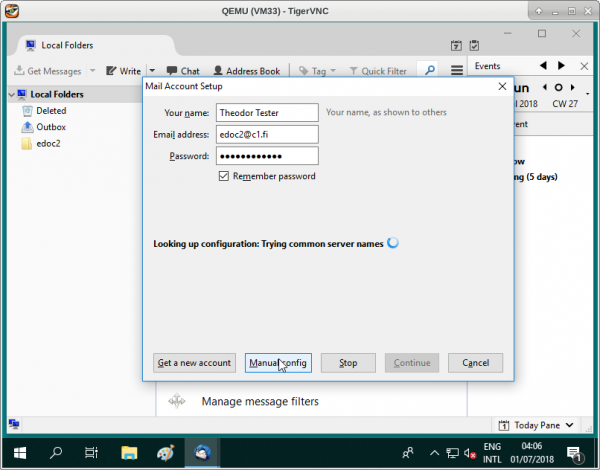Viewport: 600px width, 470px height.
Task: Click the online status icon in status bar
Action: pos(14,424)
